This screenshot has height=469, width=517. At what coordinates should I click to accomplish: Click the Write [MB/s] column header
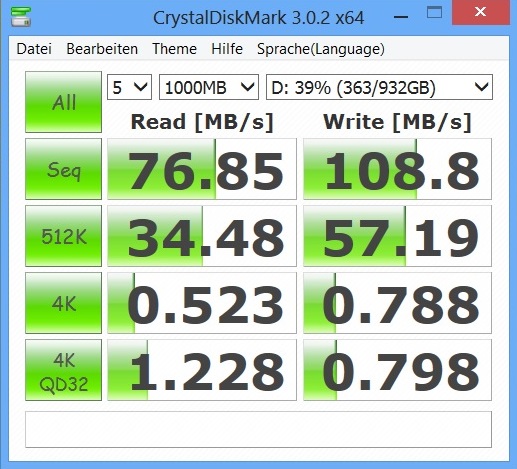tap(397, 122)
